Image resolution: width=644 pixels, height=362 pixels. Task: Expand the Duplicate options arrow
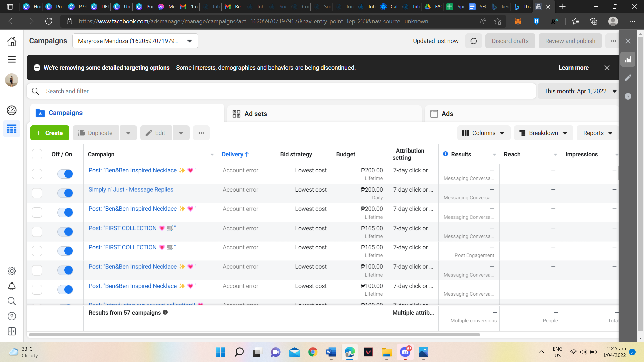pos(128,133)
